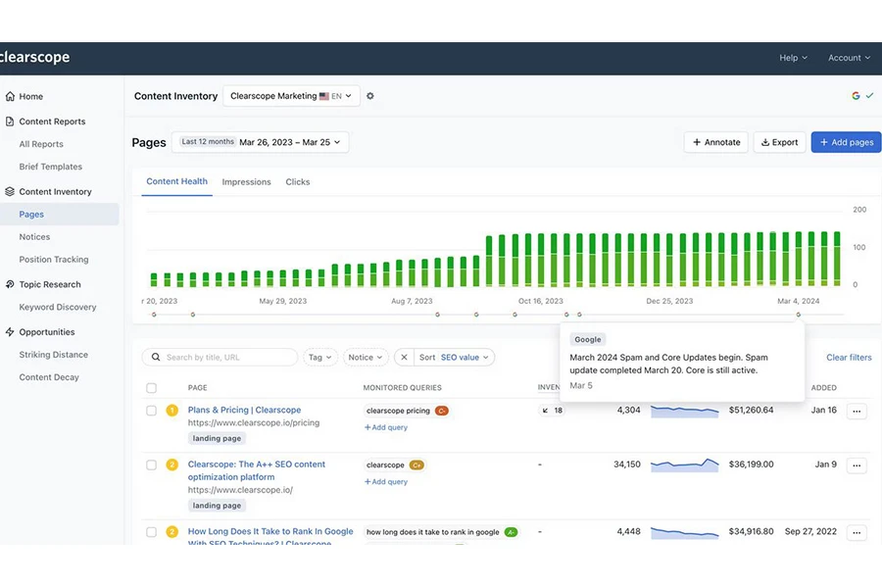
Task: Click the A- grade badge for rank query
Action: coord(512,532)
